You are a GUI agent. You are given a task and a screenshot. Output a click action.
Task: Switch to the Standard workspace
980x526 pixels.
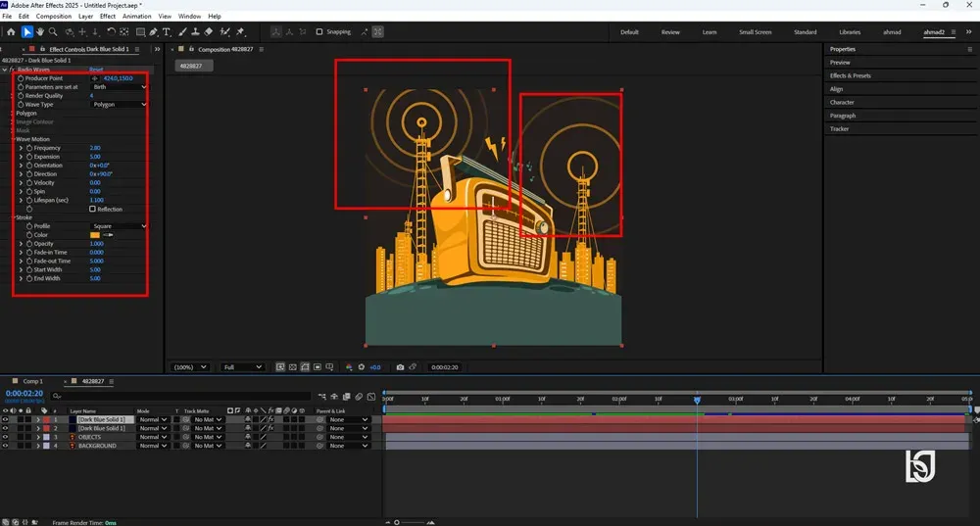[x=805, y=32]
